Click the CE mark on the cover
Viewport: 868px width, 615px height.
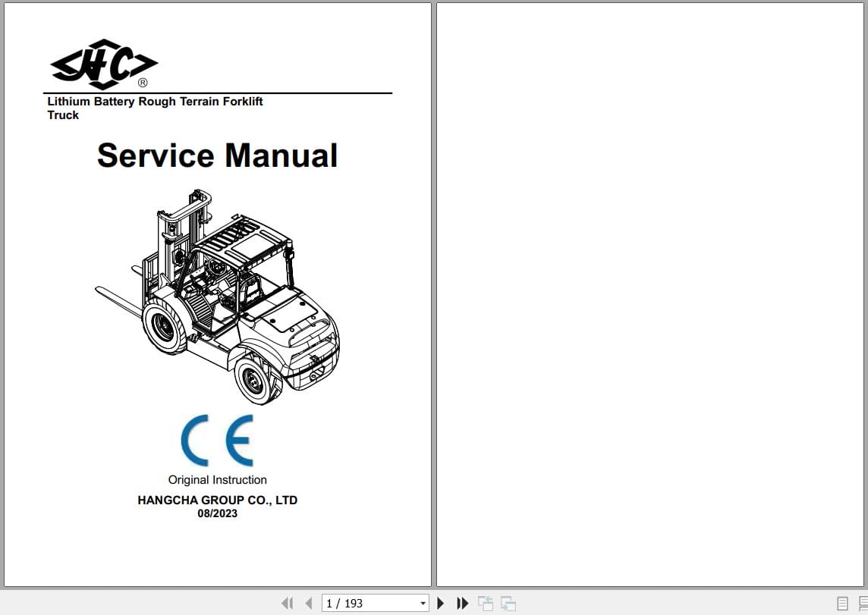tap(217, 441)
